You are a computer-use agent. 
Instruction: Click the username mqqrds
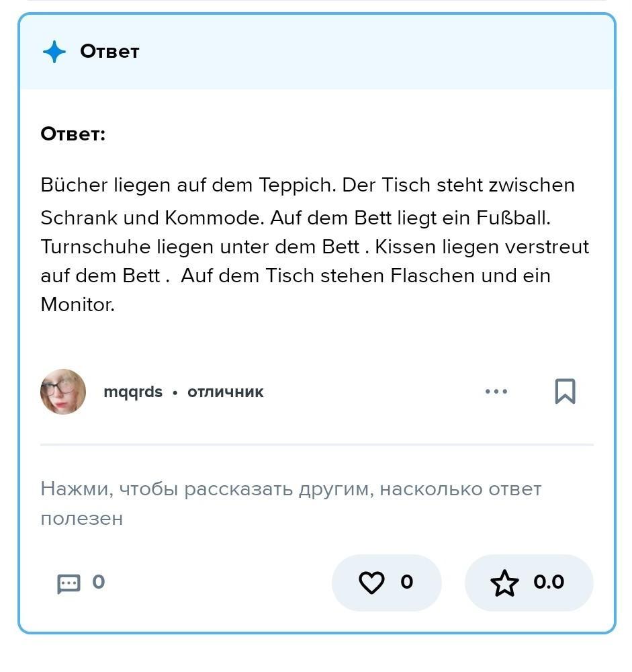tap(133, 392)
